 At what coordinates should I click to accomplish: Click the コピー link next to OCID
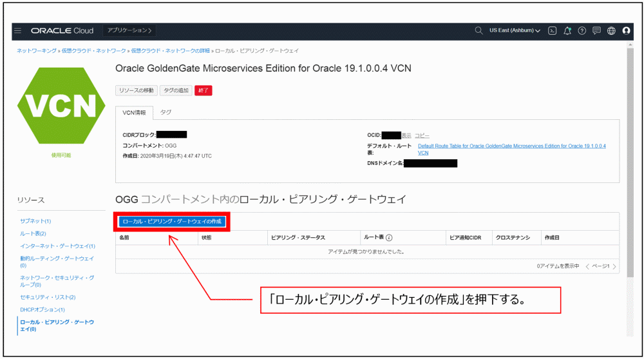(422, 135)
